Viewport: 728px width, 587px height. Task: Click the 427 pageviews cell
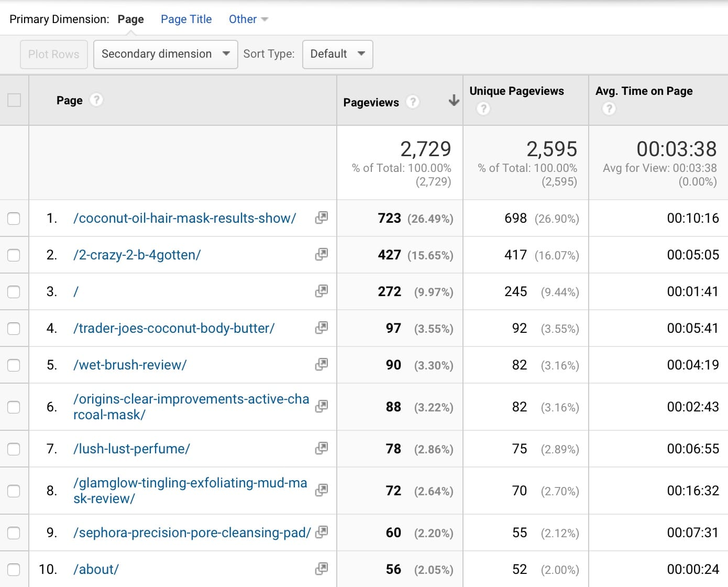click(x=389, y=255)
